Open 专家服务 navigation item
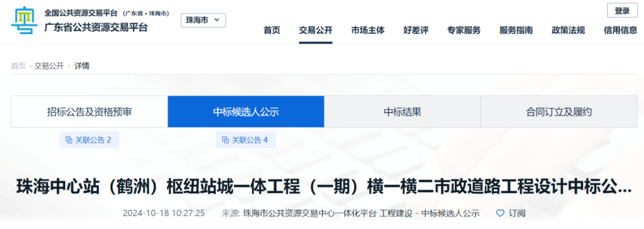This screenshot has height=229, width=644. click(x=464, y=30)
